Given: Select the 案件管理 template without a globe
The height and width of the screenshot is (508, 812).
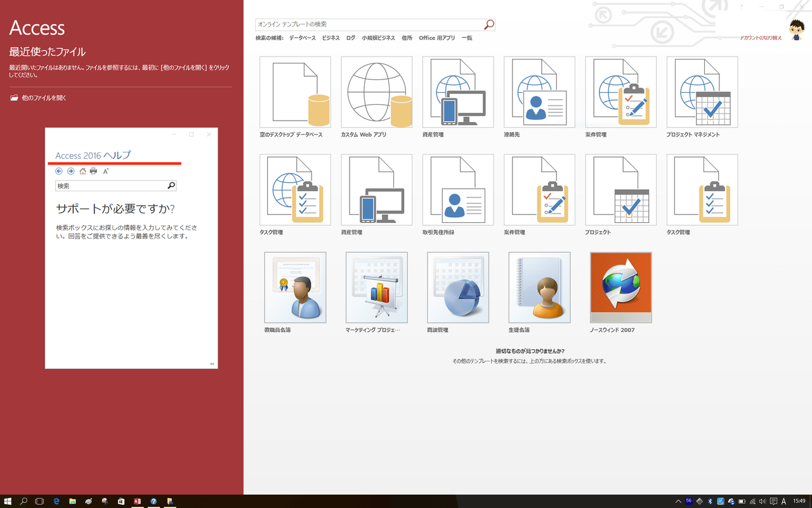Looking at the screenshot, I should point(539,195).
